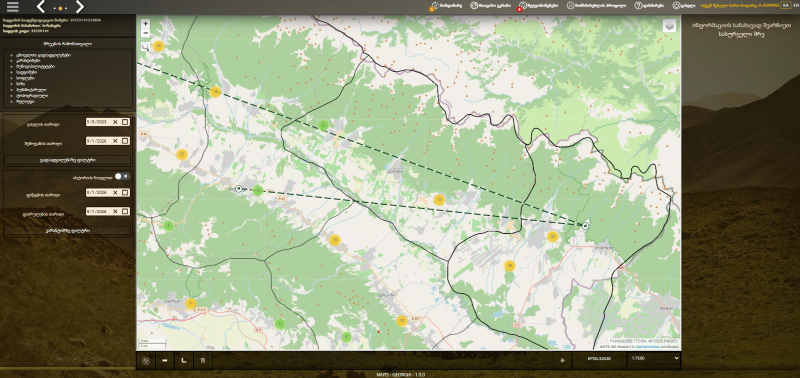The height and width of the screenshot is (378, 800).
Task: Open the help item with question mark icon
Action: tap(649, 6)
